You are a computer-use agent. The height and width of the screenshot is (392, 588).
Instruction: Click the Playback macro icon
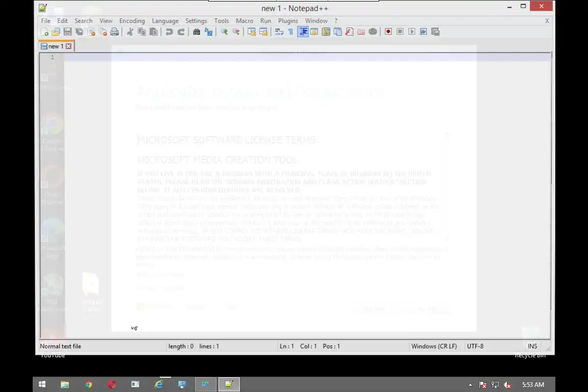(412, 32)
